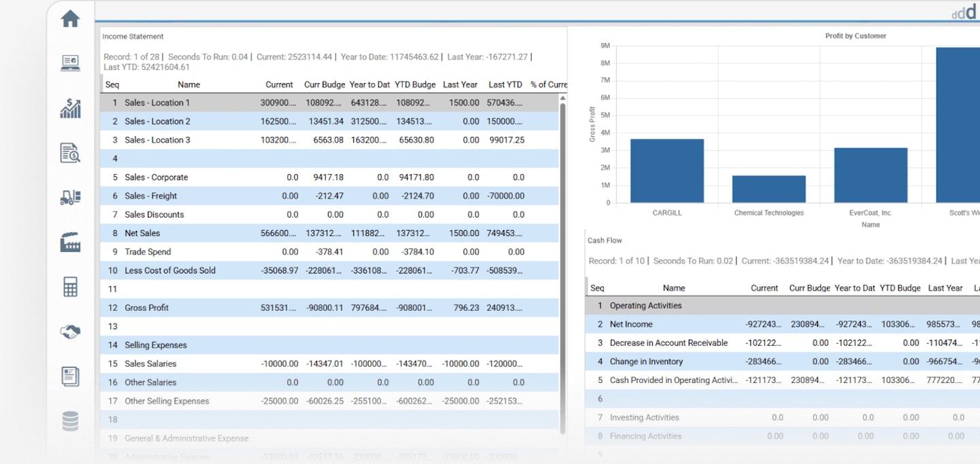Select Change in Inventory row
The height and width of the screenshot is (464, 980).
(x=783, y=361)
